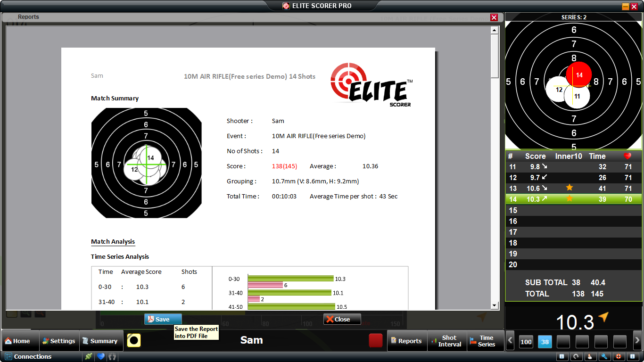The height and width of the screenshot is (362, 644).
Task: Go to previous series with left arrow
Action: point(510,340)
